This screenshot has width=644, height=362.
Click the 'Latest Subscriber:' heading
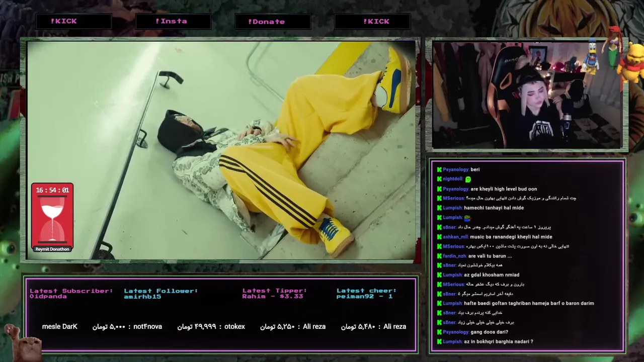[71, 291]
